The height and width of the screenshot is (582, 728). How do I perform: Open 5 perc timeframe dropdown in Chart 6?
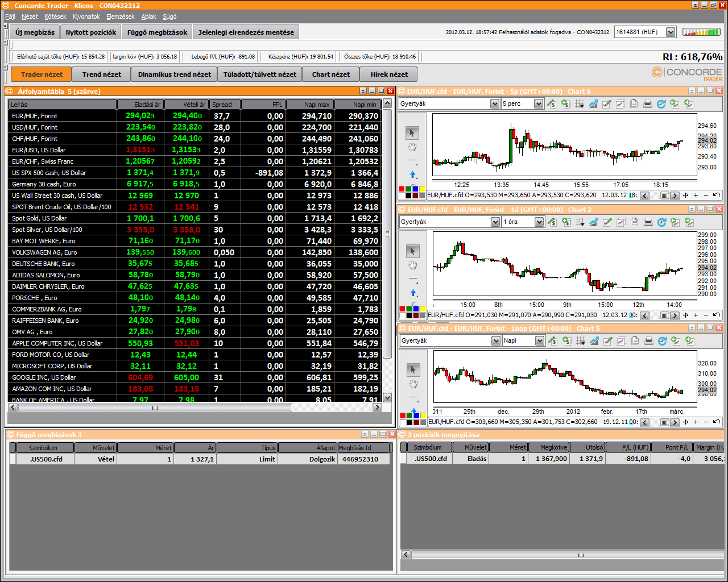pyautogui.click(x=539, y=104)
